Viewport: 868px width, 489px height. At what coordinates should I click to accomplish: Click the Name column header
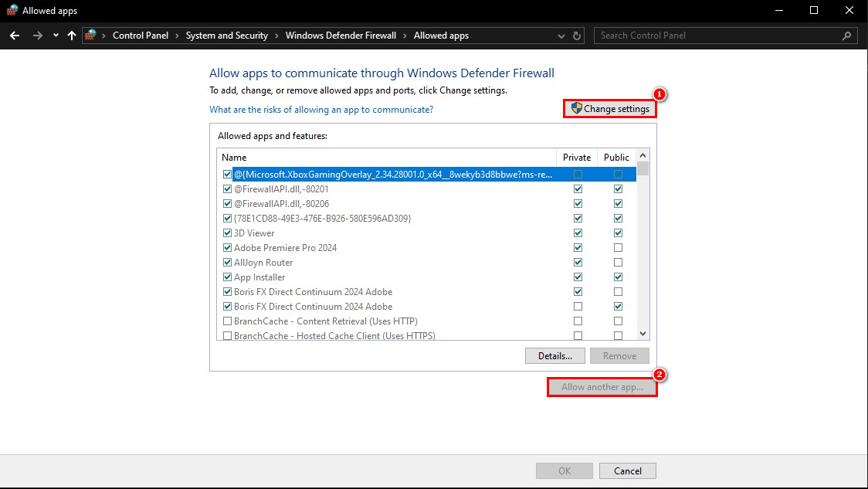386,158
